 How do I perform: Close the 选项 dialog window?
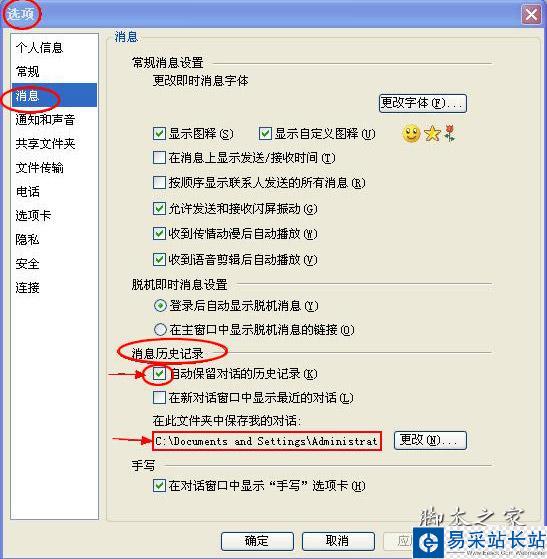coord(531,15)
